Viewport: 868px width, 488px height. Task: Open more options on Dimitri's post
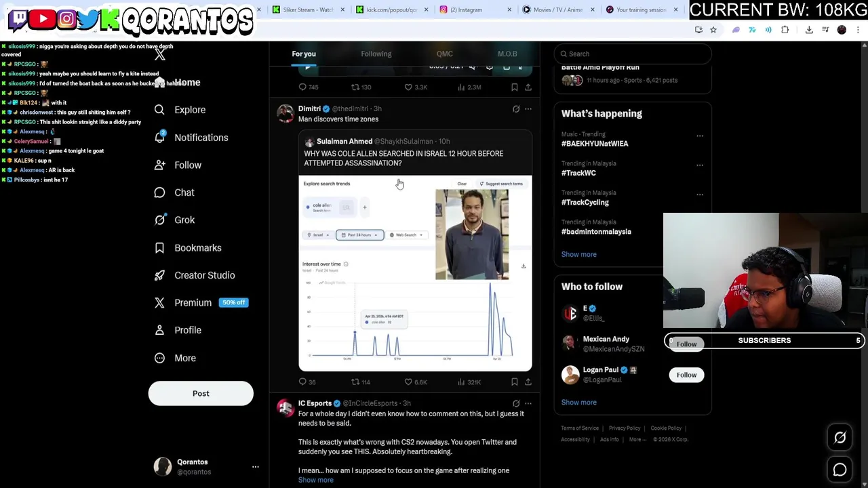pyautogui.click(x=528, y=109)
